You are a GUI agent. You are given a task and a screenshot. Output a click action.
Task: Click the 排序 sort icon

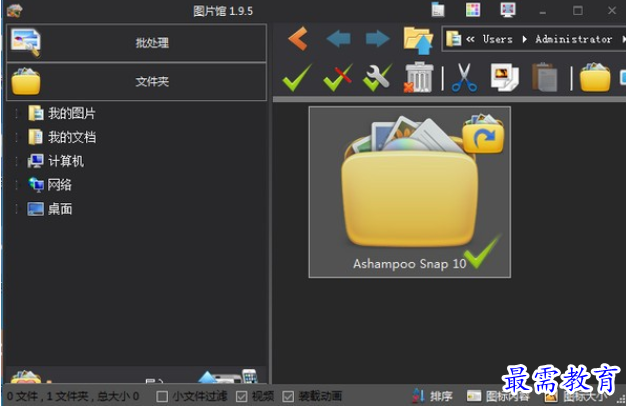click(x=418, y=396)
